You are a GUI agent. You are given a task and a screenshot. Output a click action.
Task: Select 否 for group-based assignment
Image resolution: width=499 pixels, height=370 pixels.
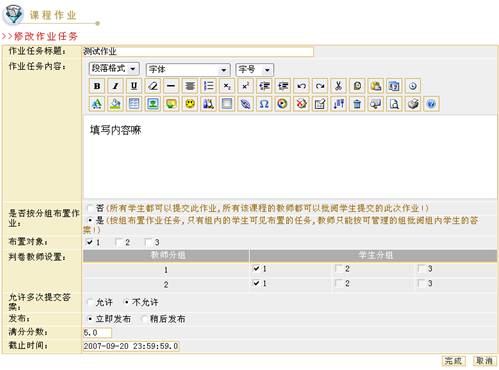click(90, 208)
